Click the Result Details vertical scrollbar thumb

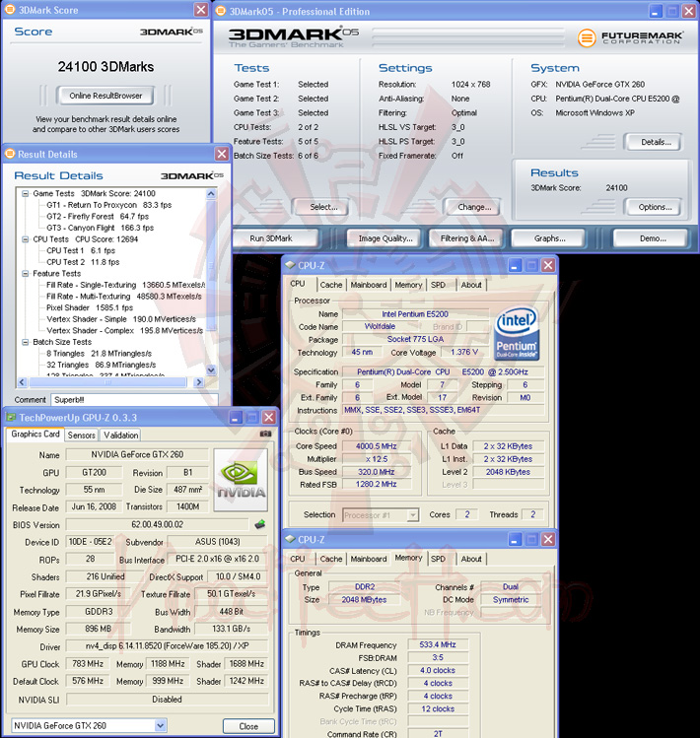click(x=211, y=265)
